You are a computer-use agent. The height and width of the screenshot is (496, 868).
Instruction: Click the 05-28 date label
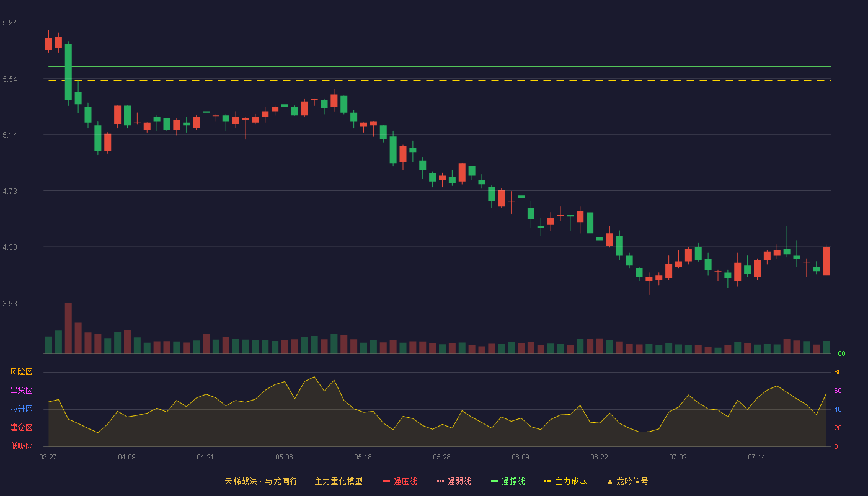coord(441,457)
